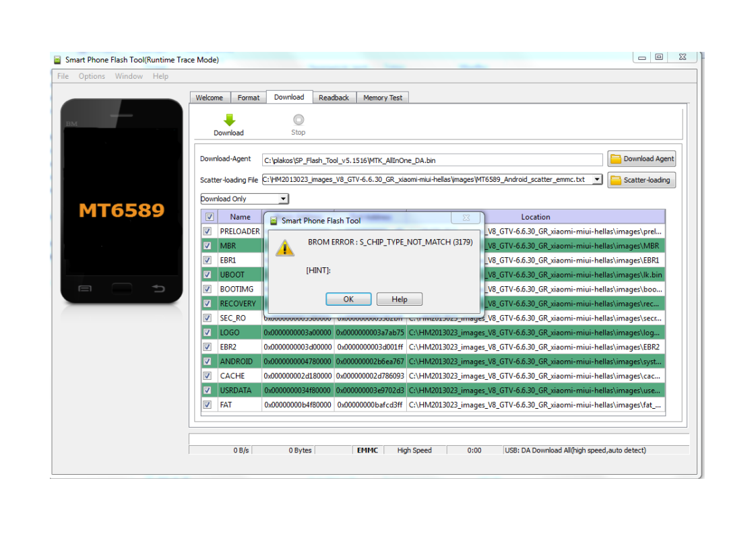This screenshot has width=756, height=534.
Task: Click the Stop icon in the toolbar
Action: pyautogui.click(x=298, y=120)
